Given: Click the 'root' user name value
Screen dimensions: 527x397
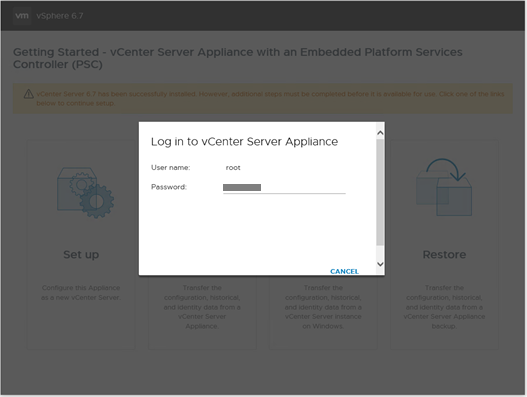Looking at the screenshot, I should pyautogui.click(x=233, y=167).
